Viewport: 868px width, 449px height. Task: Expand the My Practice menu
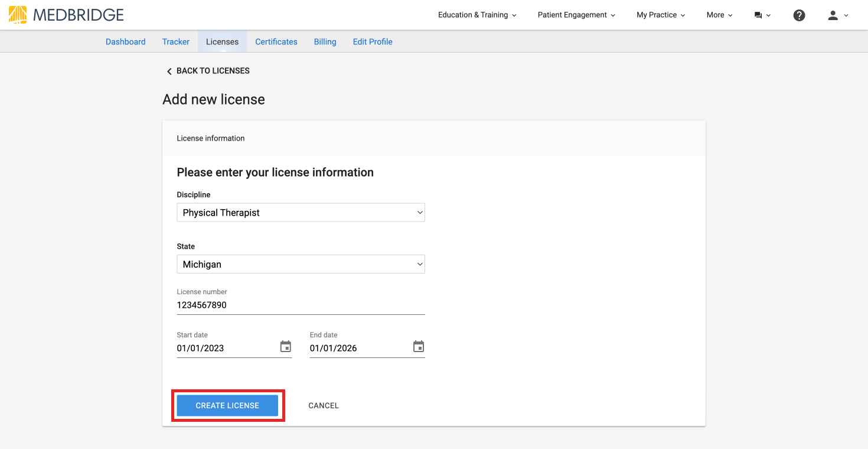[661, 15]
